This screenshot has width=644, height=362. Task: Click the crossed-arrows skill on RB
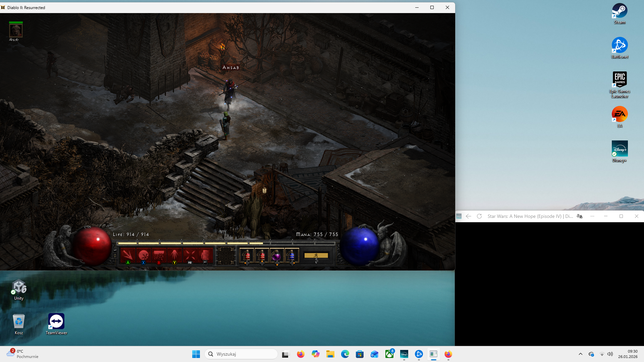point(190,255)
